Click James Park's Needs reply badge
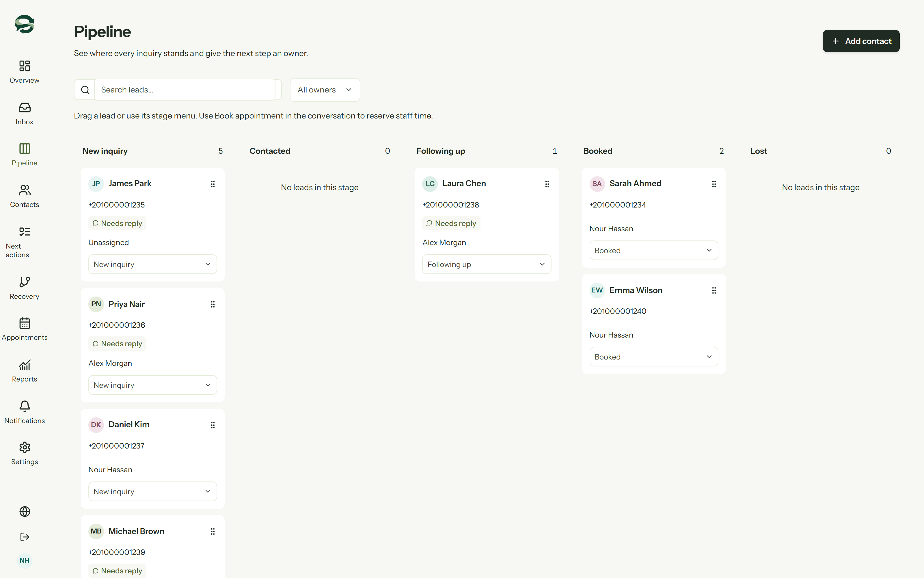 117,223
